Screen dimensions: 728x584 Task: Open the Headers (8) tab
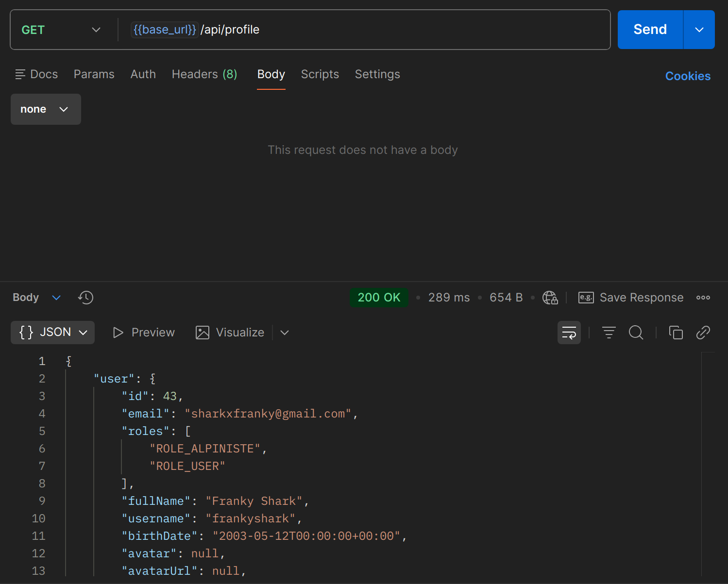(204, 74)
